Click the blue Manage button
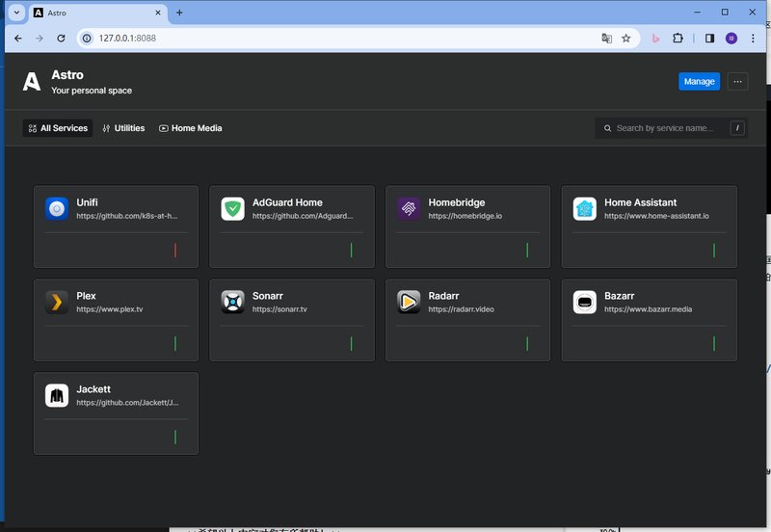Image resolution: width=771 pixels, height=532 pixels. [699, 82]
